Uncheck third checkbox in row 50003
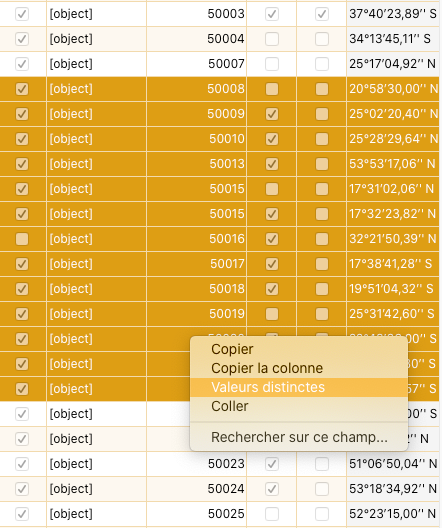 tap(322, 14)
